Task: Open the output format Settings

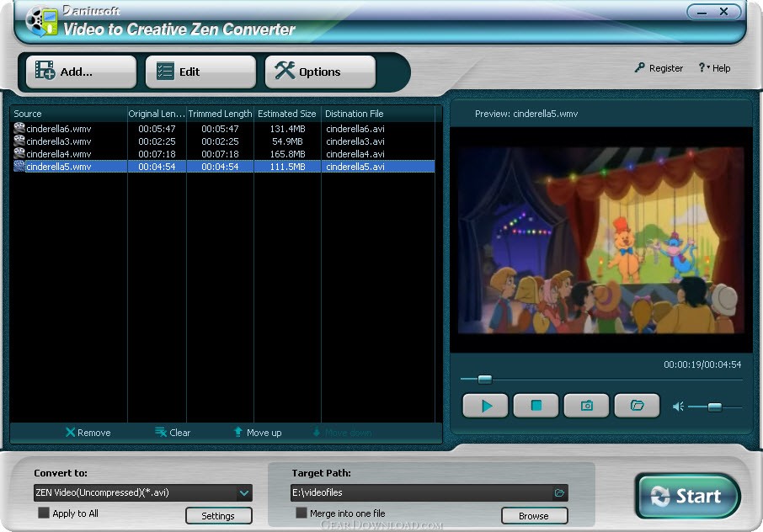Action: coord(218,516)
